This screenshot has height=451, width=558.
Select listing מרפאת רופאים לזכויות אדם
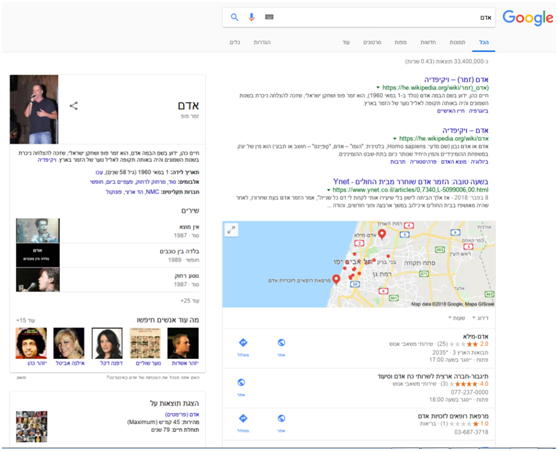click(x=453, y=416)
